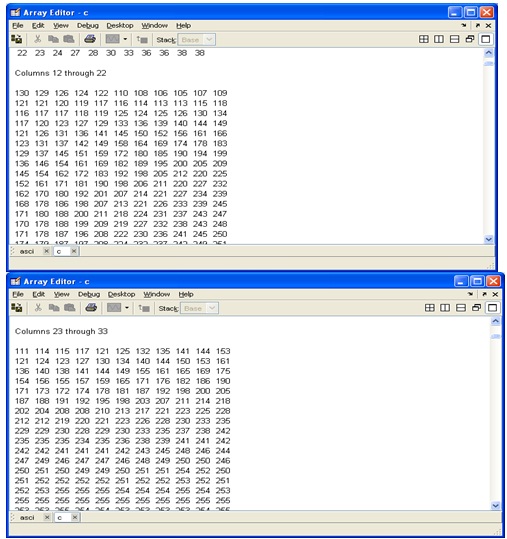Open plot type dropdown arrow in top window
The width and height of the screenshot is (507, 539).
(125, 39)
